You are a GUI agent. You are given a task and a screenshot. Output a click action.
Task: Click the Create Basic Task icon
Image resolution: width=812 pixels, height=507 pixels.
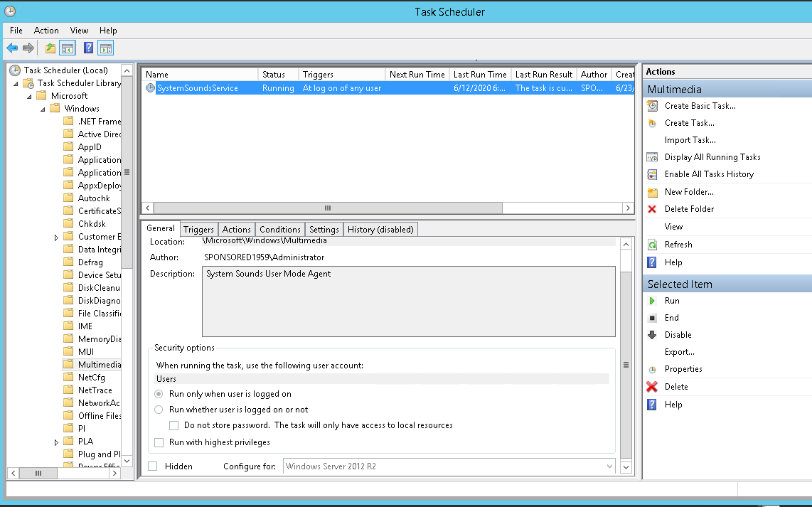[652, 106]
